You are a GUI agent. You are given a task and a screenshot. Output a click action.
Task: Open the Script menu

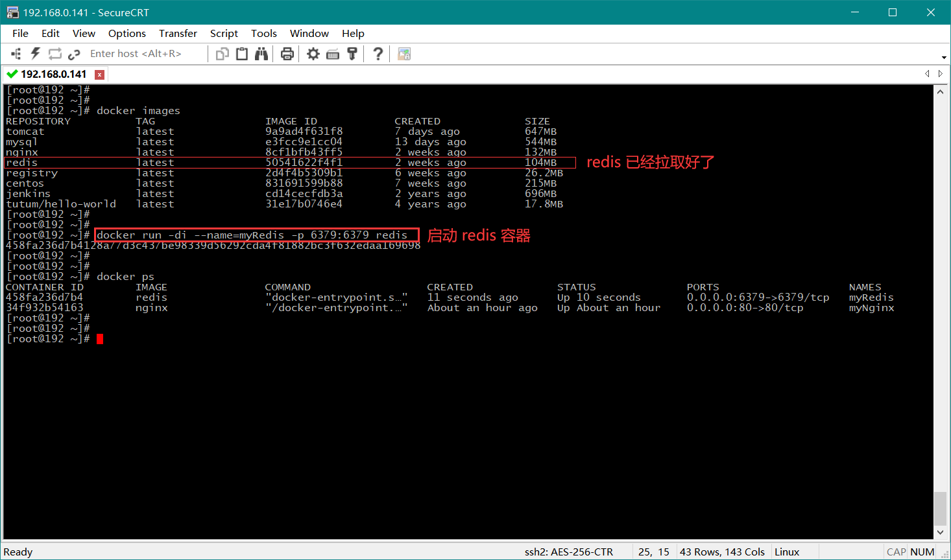224,33
